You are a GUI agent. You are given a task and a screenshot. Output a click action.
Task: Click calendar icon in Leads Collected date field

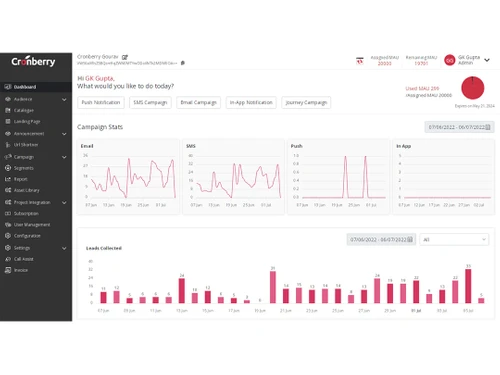410,239
